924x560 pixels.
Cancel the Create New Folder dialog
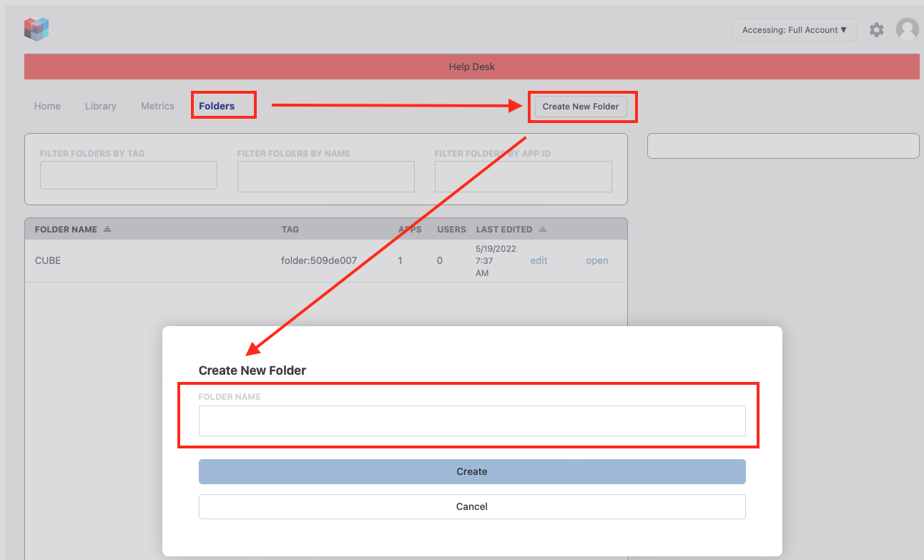click(x=472, y=506)
